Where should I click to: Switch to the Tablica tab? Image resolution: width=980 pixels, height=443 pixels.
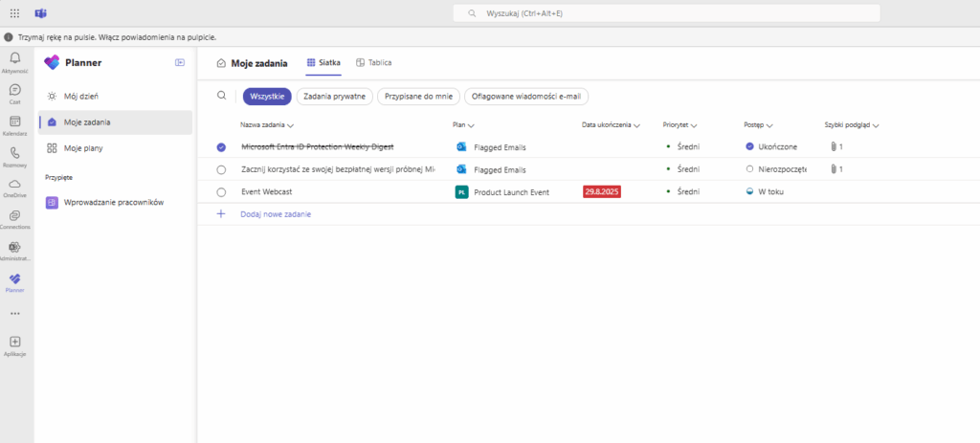pos(373,62)
